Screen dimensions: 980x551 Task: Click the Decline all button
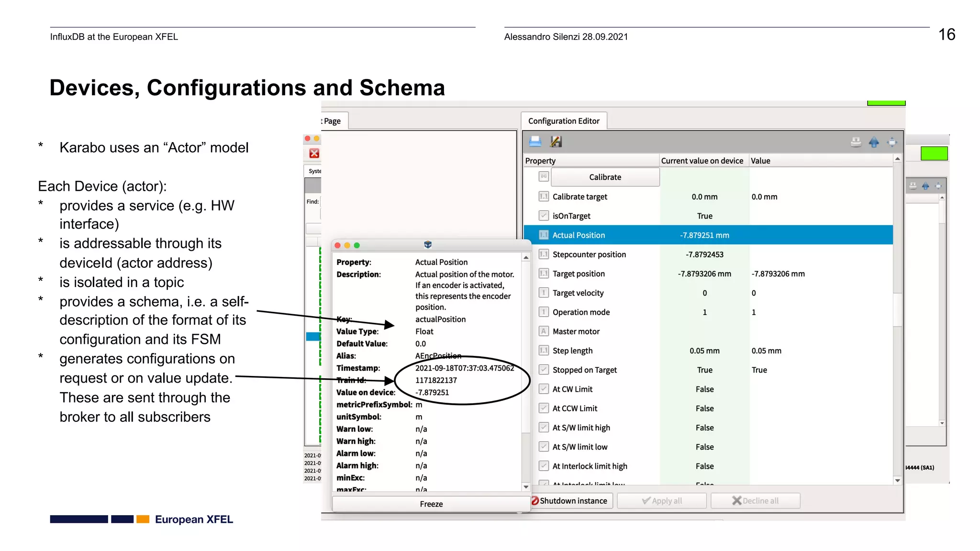pos(755,501)
